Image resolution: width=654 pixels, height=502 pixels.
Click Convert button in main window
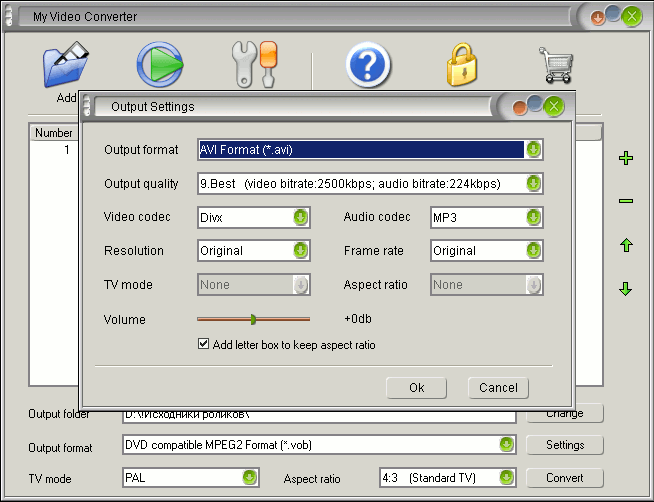click(565, 478)
